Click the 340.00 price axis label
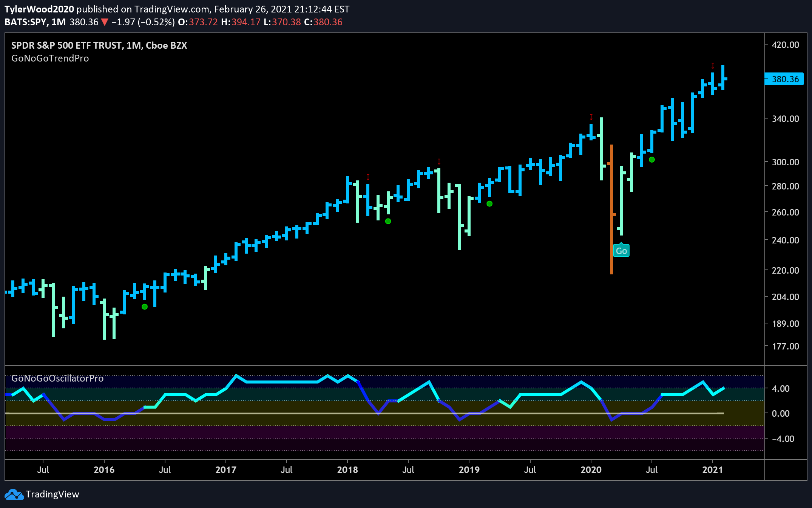The height and width of the screenshot is (508, 812). 786,119
